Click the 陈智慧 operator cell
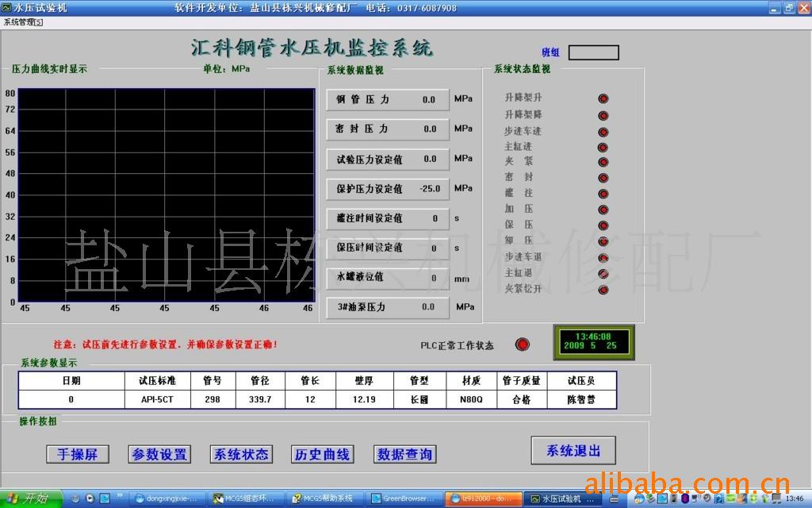 pyautogui.click(x=581, y=400)
